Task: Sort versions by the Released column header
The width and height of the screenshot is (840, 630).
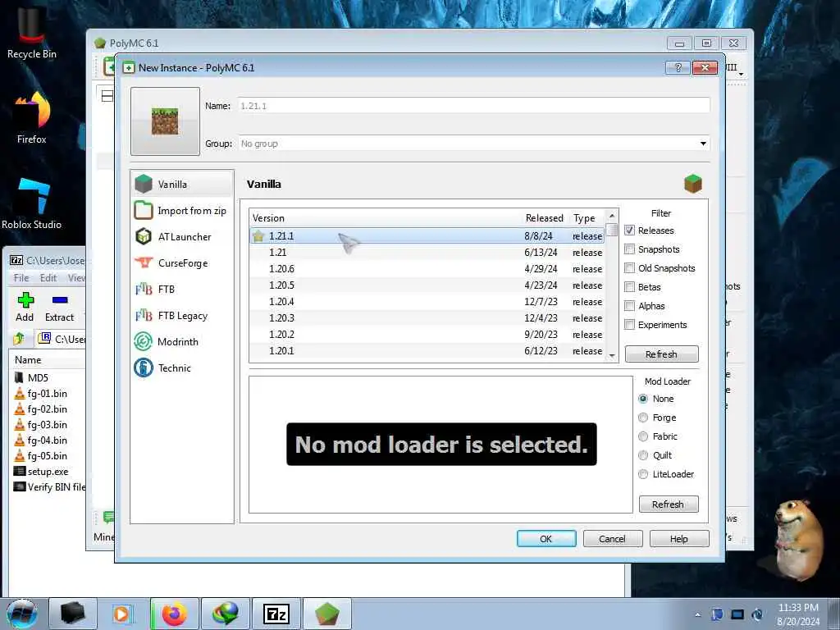Action: coord(545,218)
